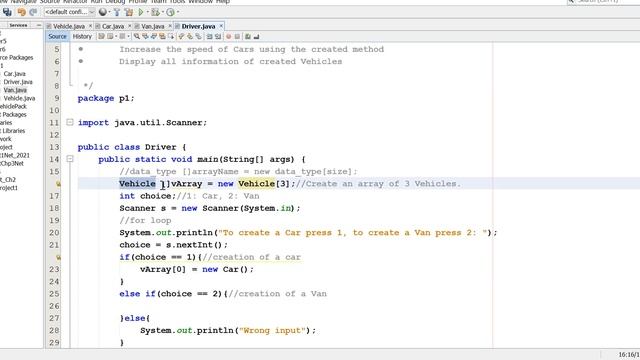
Task: Select Driver.java in the project tree
Action: 18,82
